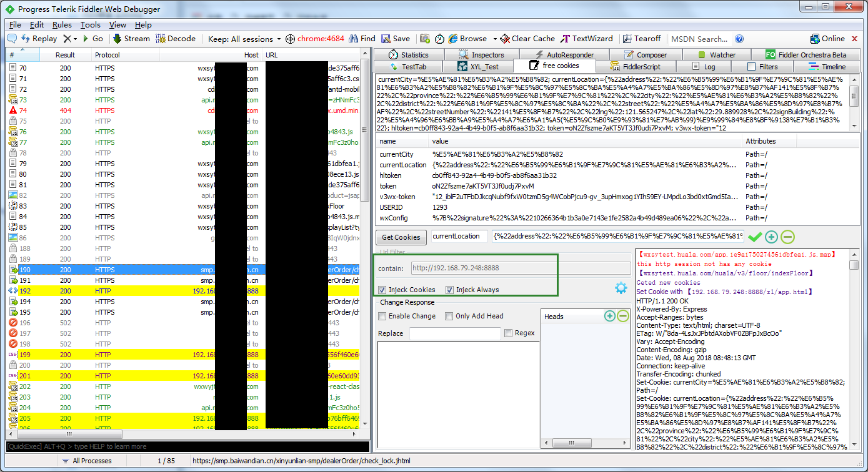Open the Tools menu
This screenshot has width=868, height=472.
(x=91, y=25)
